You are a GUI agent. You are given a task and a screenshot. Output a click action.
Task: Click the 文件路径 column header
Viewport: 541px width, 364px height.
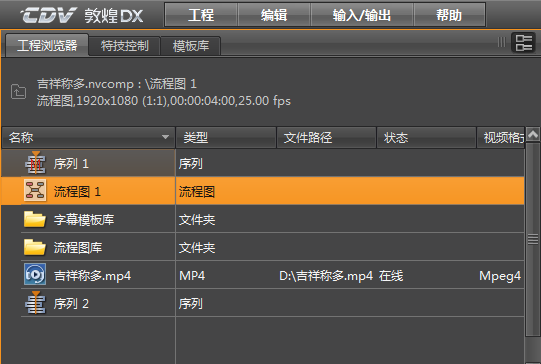coord(326,138)
